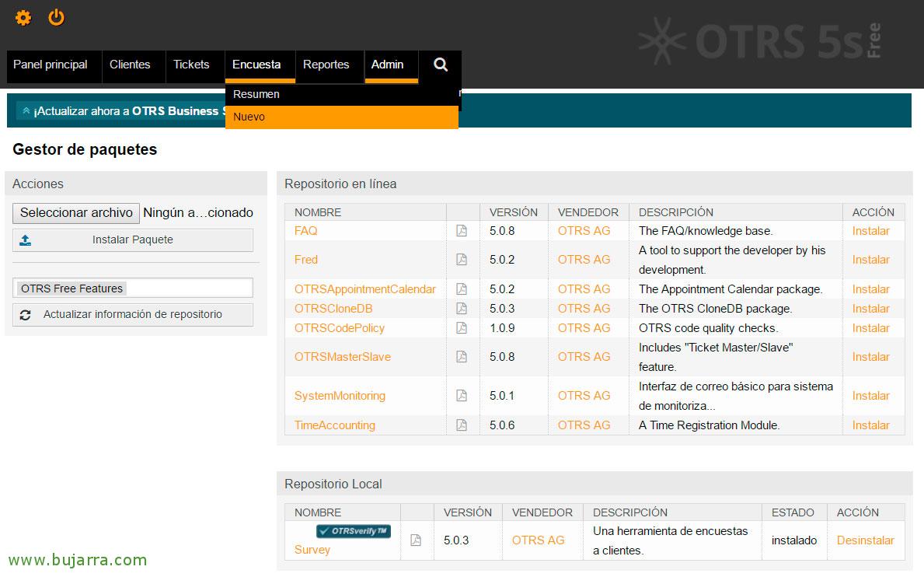Open TimeAccounting documentation PDF icon
The image size is (924, 577).
[462, 425]
